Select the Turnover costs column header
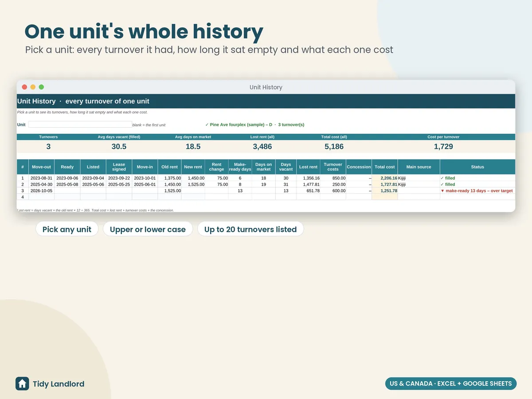 click(x=333, y=167)
